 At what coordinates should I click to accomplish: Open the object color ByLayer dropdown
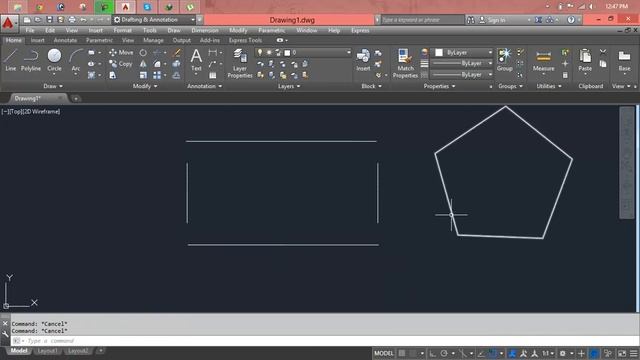point(463,53)
